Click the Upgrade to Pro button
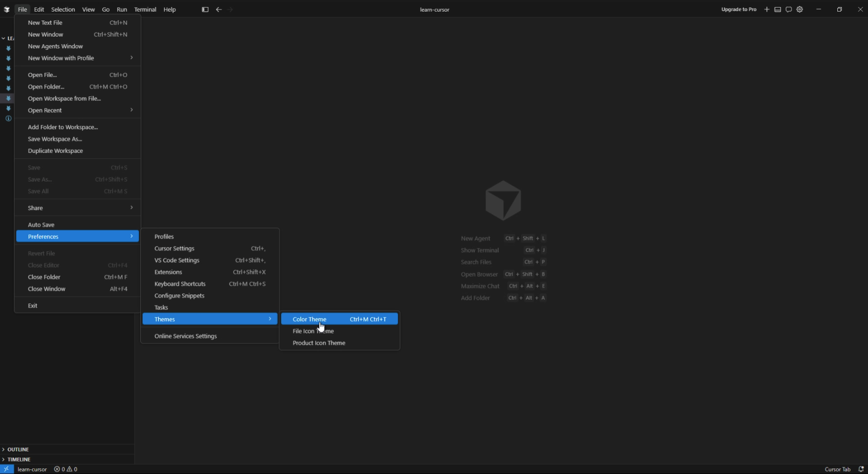This screenshot has height=474, width=868. coord(739,10)
